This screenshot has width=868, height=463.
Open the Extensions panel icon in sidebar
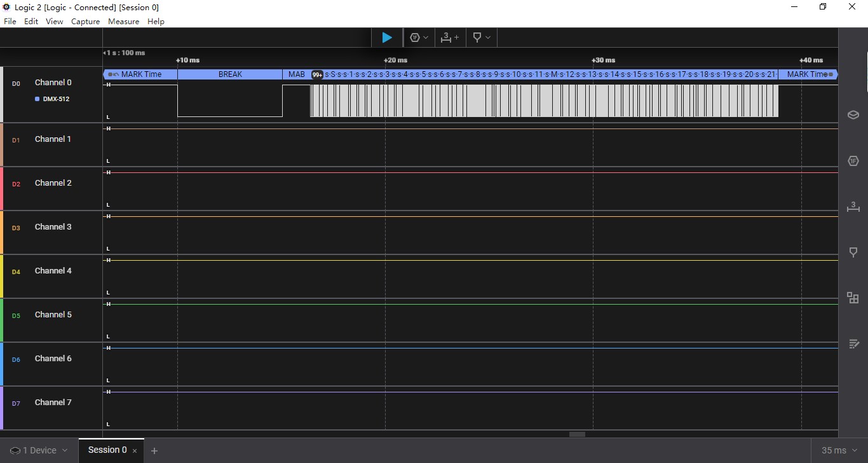pos(853,298)
